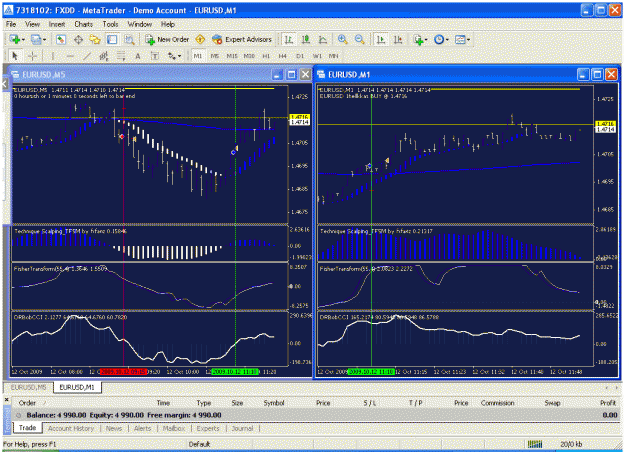The height and width of the screenshot is (452, 625).
Task: Expand the Indicators dropdown arrow
Action: pos(426,40)
